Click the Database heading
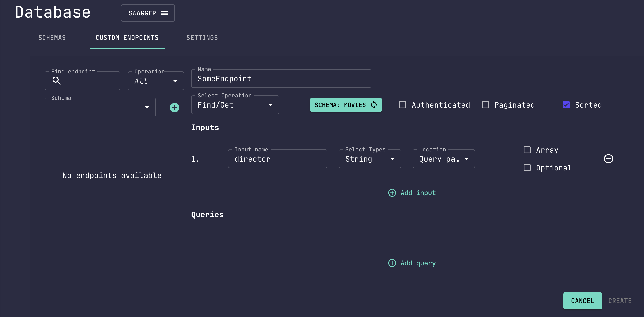644x317 pixels. coord(53,12)
